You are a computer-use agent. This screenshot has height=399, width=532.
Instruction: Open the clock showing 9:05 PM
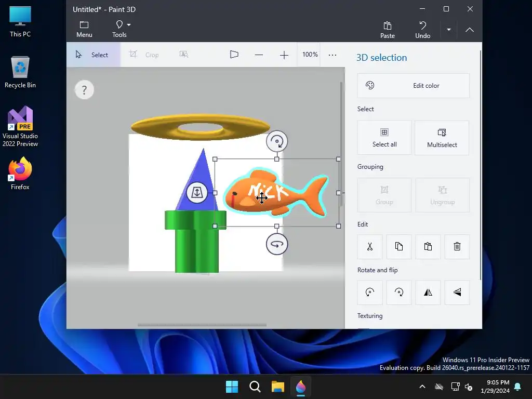pos(495,387)
